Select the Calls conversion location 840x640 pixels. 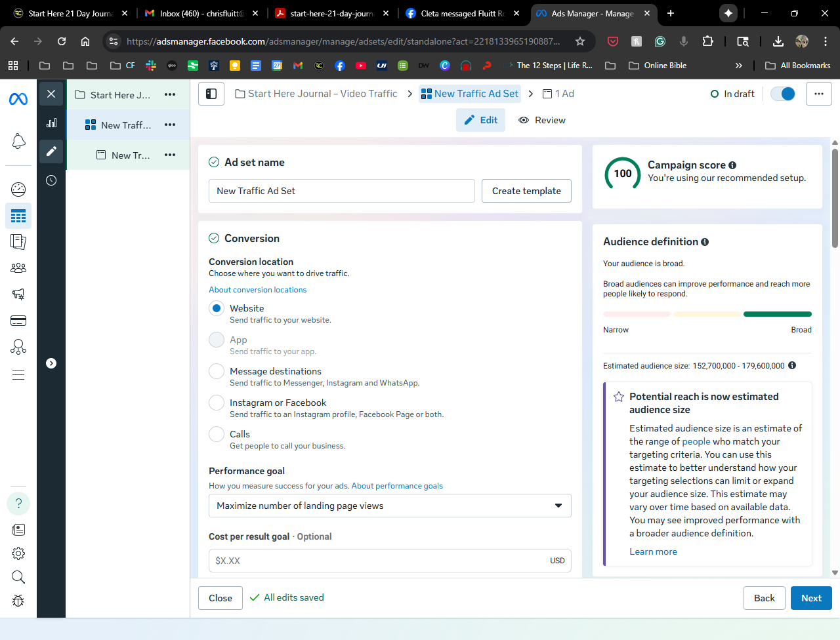click(217, 434)
